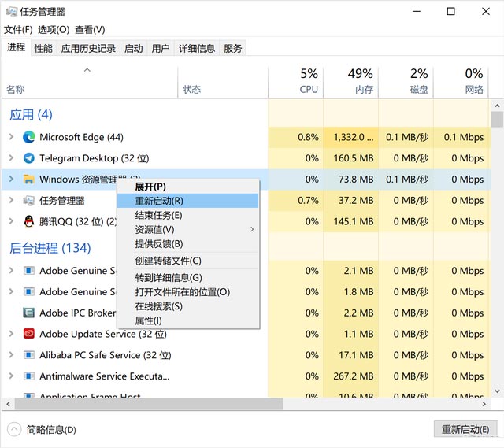Expand the Alibaba PC Safe Service group
This screenshot has width=504, height=448.
[x=11, y=355]
